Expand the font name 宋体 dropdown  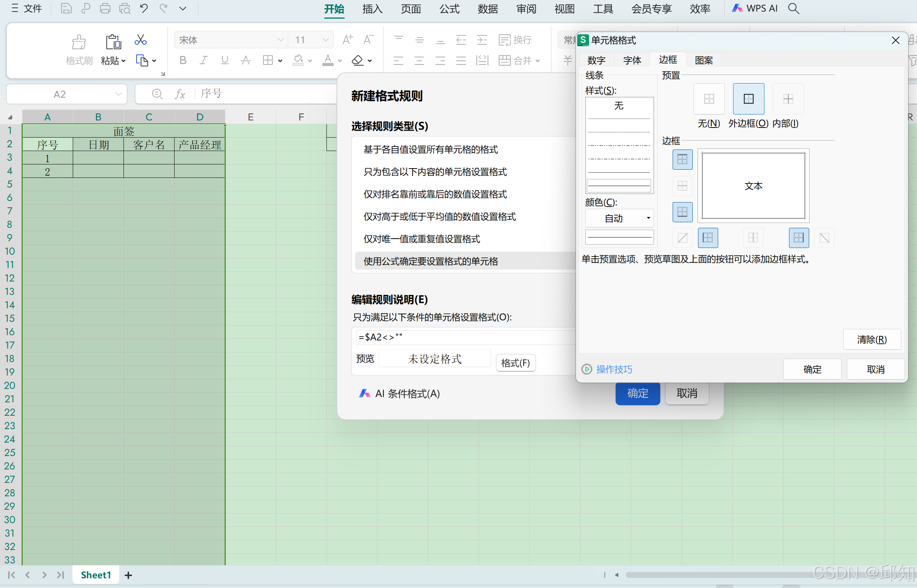pos(281,40)
